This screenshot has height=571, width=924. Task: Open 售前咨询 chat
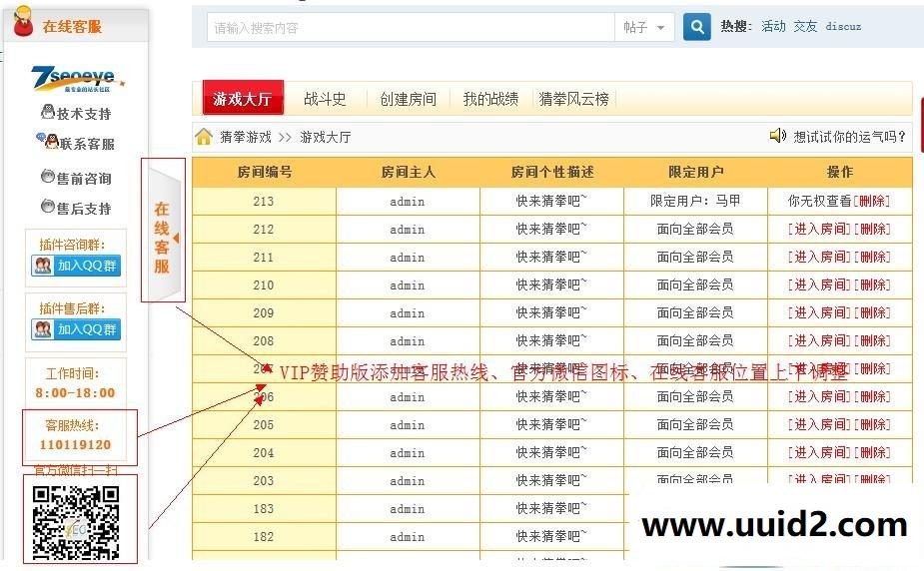[76, 177]
